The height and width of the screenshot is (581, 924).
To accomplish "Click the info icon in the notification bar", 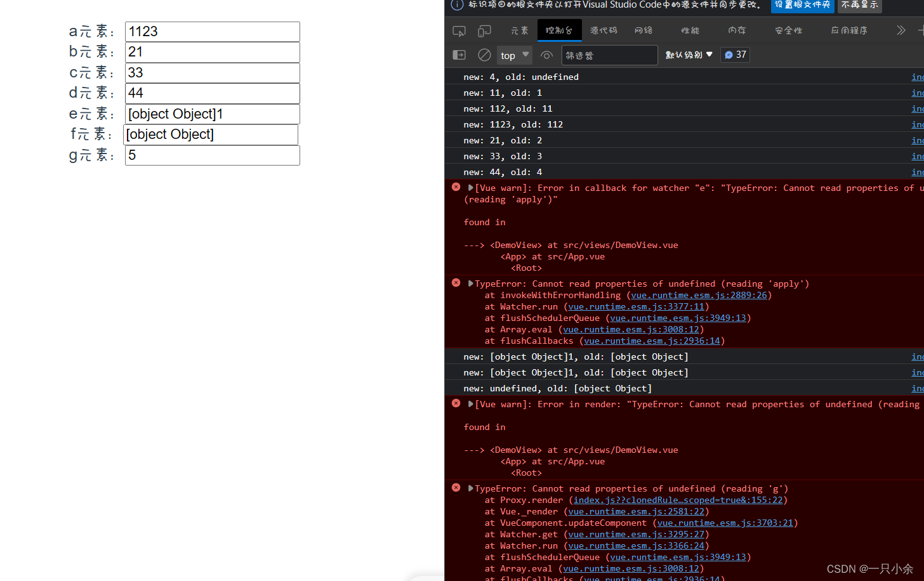I will pyautogui.click(x=456, y=4).
